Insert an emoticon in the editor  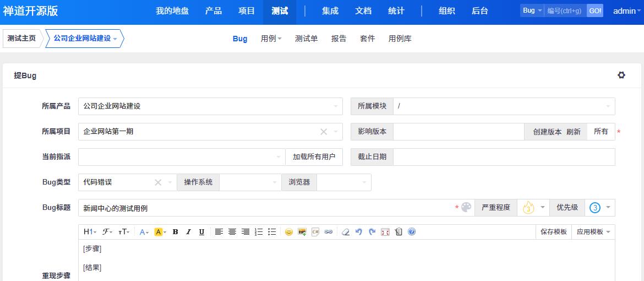[288, 232]
